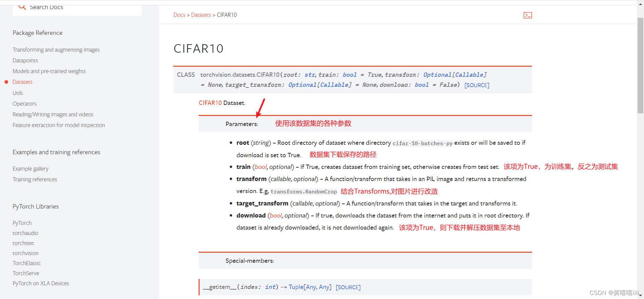
Task: Click the first Any type link
Action: [x=311, y=287]
